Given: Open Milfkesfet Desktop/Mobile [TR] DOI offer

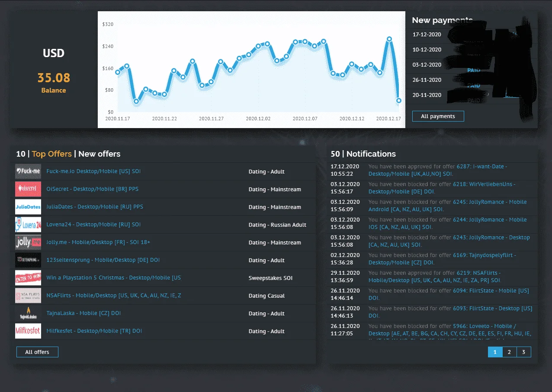Looking at the screenshot, I should pos(94,331).
